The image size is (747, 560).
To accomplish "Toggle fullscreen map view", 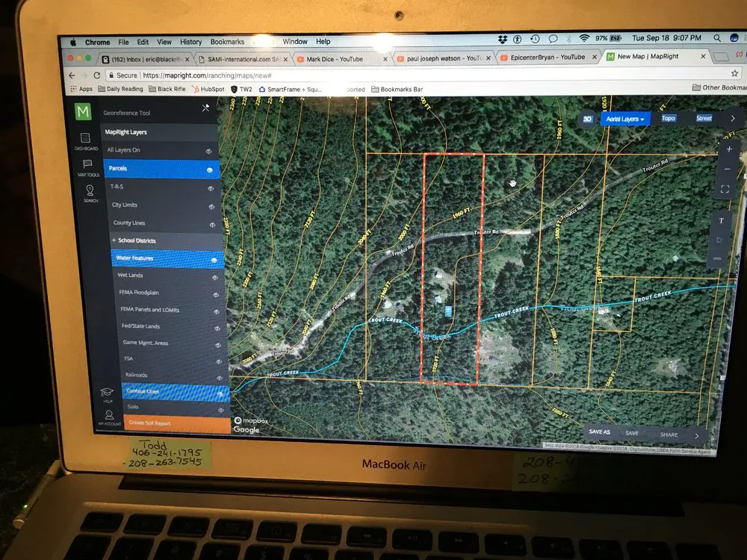I will click(725, 189).
